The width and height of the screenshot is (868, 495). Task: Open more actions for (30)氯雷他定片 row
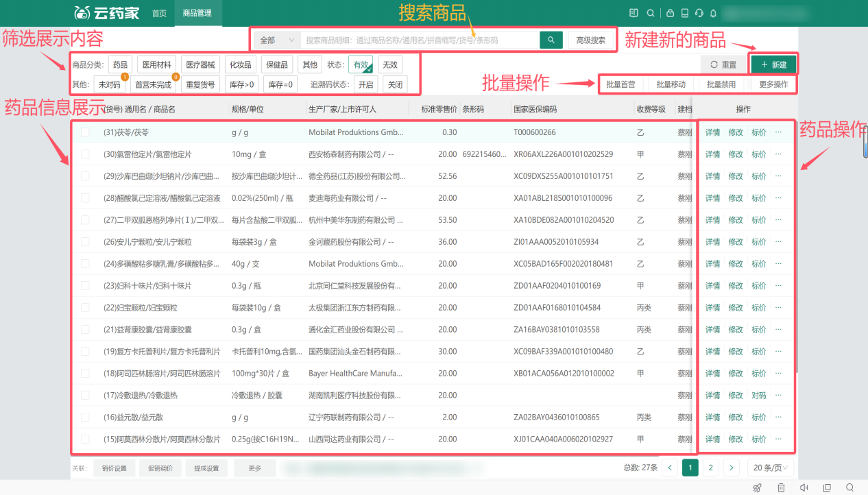(x=778, y=154)
